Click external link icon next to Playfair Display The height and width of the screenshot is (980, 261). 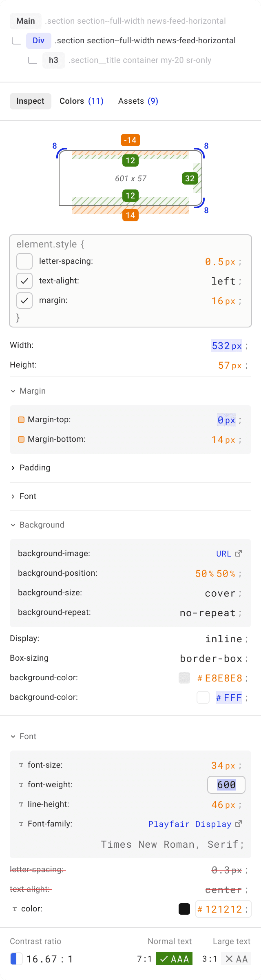click(x=239, y=824)
